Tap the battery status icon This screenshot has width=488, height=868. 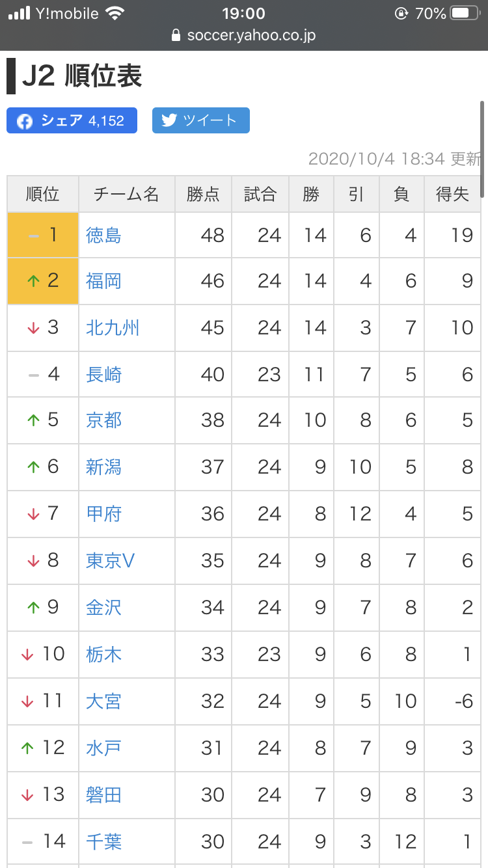(x=467, y=13)
